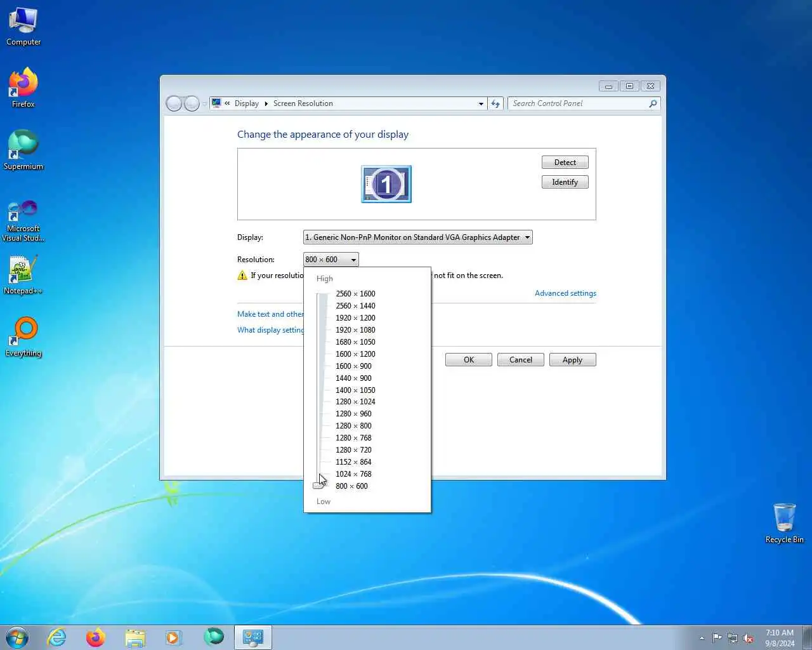Click the Identify button
The height and width of the screenshot is (650, 812).
click(565, 182)
